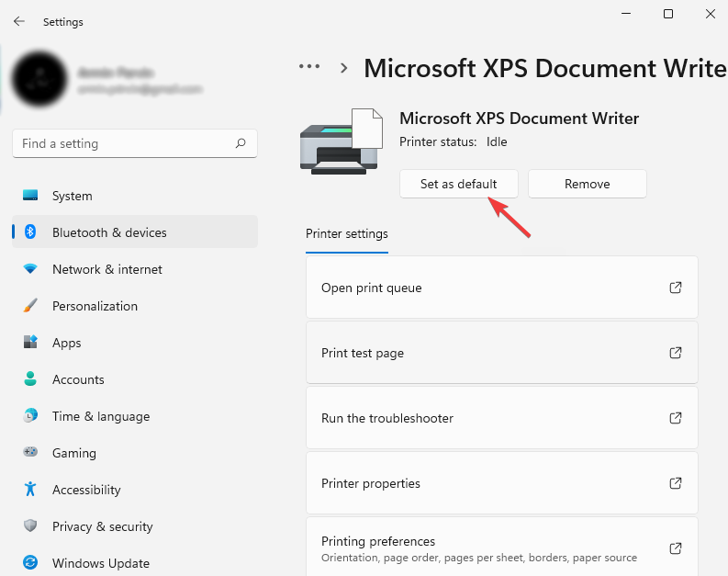The height and width of the screenshot is (576, 728).
Task: Click the search magnifier icon
Action: tap(241, 143)
